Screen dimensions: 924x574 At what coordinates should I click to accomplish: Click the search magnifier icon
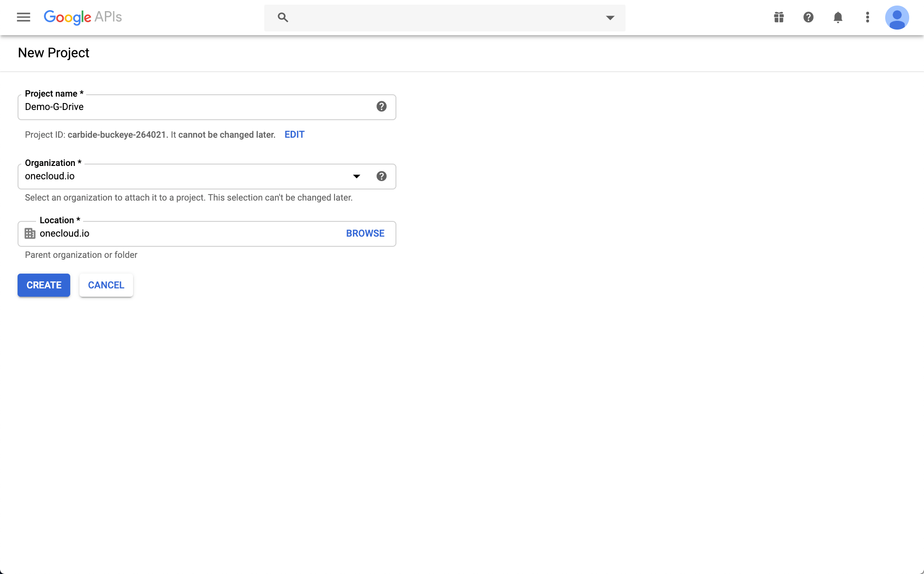[283, 18]
